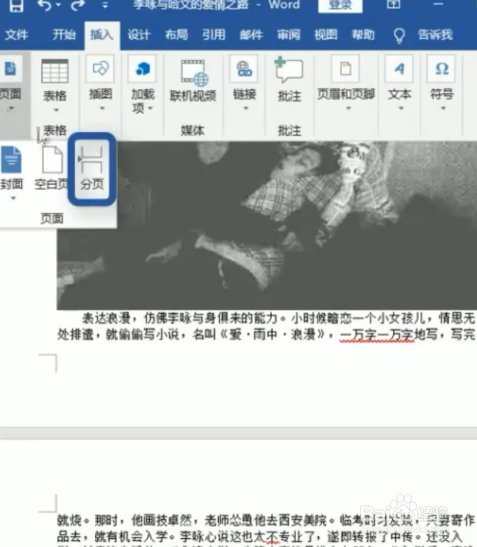The height and width of the screenshot is (547, 477).
Task: Expand the 文本 dropdown arrow
Action: click(401, 108)
